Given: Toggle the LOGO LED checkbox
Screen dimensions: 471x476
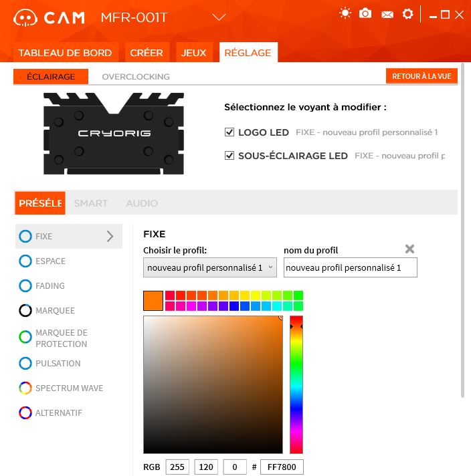Looking at the screenshot, I should tap(229, 132).
